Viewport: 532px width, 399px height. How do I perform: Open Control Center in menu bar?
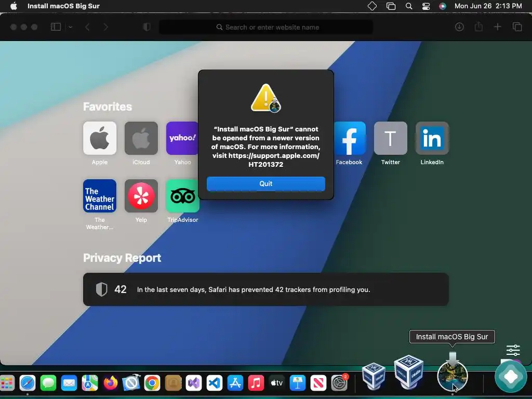426,6
